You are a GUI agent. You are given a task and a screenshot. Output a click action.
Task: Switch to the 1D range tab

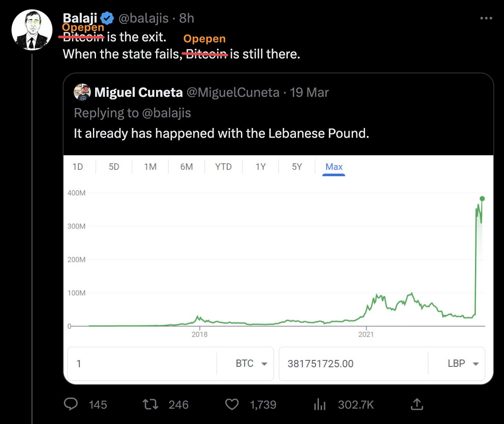pos(78,167)
